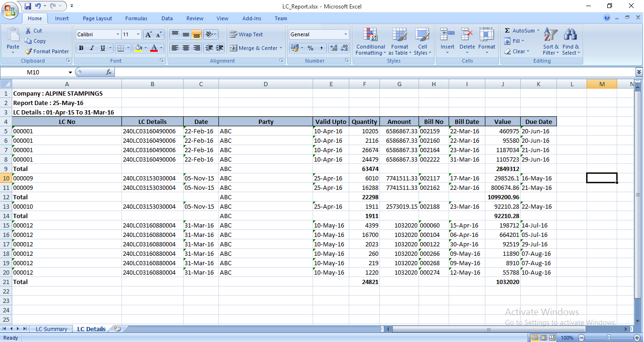Open the Insert ribbon tab
This screenshot has height=342, width=644.
[x=62, y=18]
